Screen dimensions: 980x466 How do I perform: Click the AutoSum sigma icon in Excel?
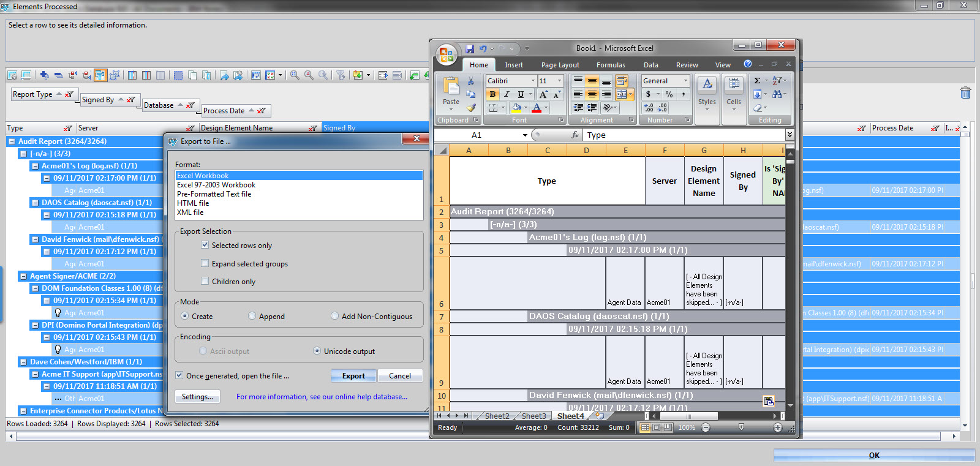pyautogui.click(x=758, y=81)
